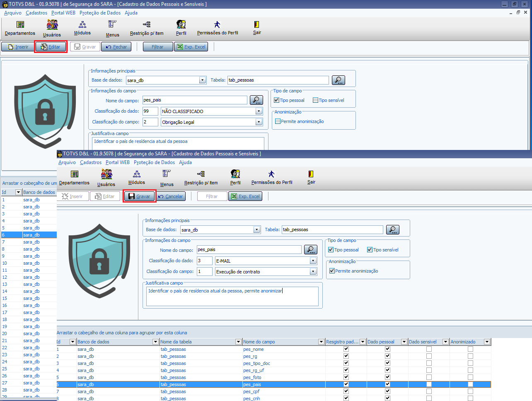The width and height of the screenshot is (532, 401).
Task: Click Editar button in the background window
Action: coord(51,47)
